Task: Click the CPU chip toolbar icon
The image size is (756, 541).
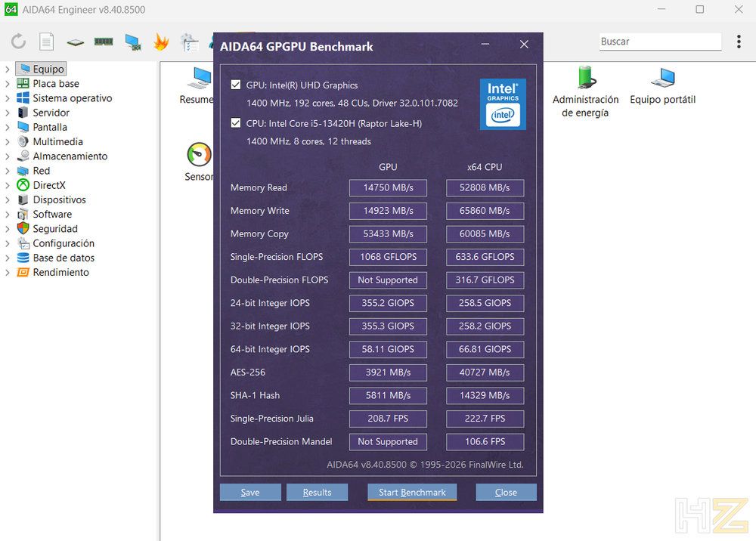Action: coord(75,42)
